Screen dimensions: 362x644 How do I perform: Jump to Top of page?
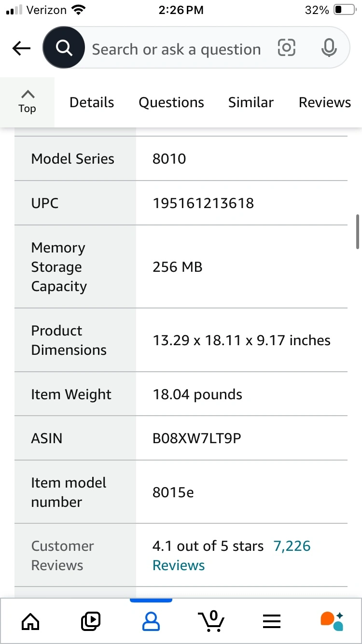(28, 102)
